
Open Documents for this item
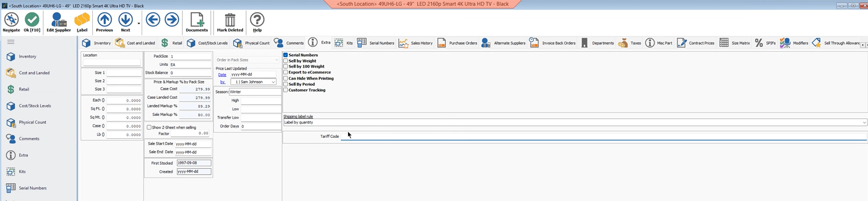197,22
